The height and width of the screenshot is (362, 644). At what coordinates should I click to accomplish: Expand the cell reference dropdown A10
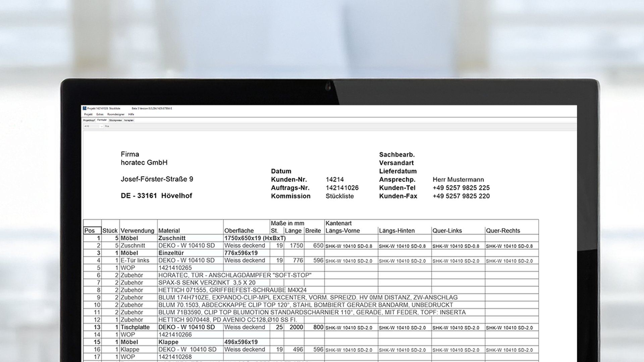coord(102,126)
